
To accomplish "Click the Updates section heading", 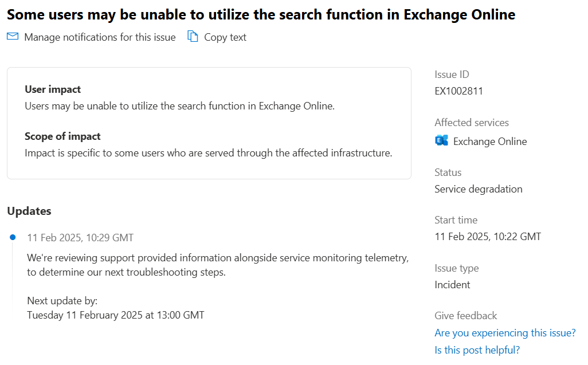I will [x=29, y=211].
